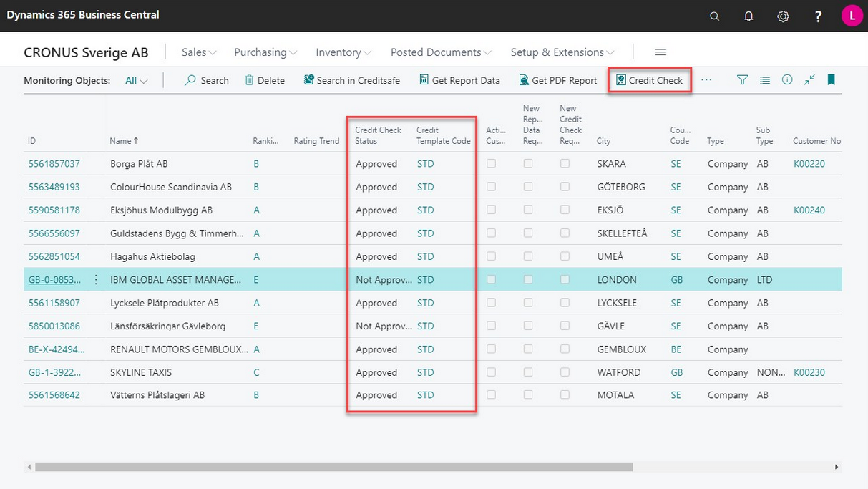Screen dimensions: 868x489
Task: Toggle New Credit Check box for Hagahus Aktiebolag
Action: coord(565,256)
